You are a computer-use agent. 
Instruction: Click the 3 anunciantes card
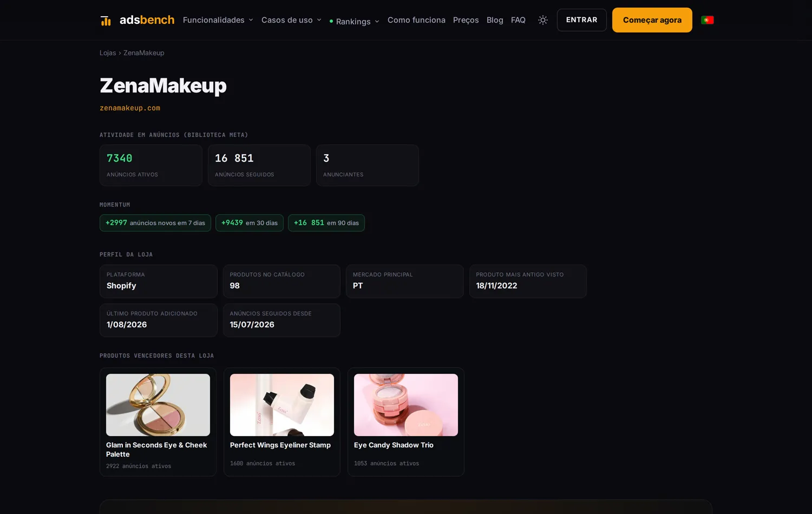tap(368, 166)
